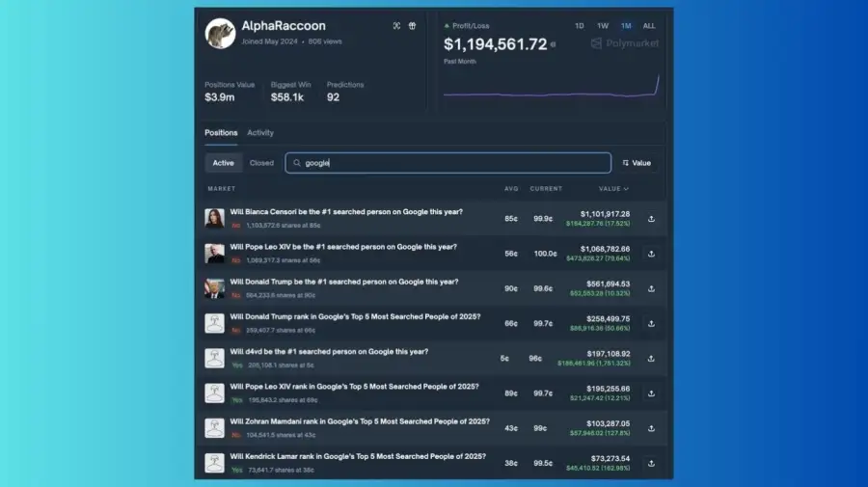868x487 pixels.
Task: Show Active positions
Action: pyautogui.click(x=223, y=163)
